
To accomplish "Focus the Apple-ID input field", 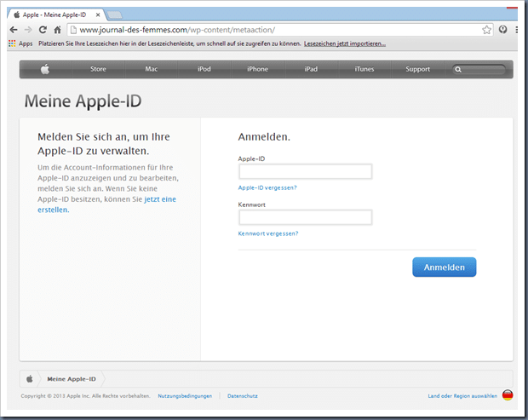I will [306, 171].
